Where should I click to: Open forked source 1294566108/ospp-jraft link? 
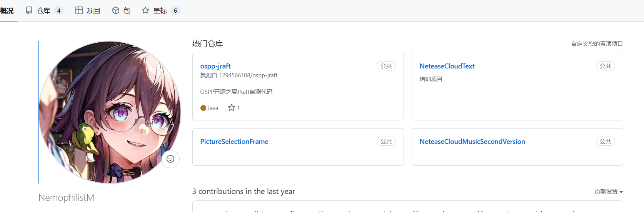coord(248,75)
